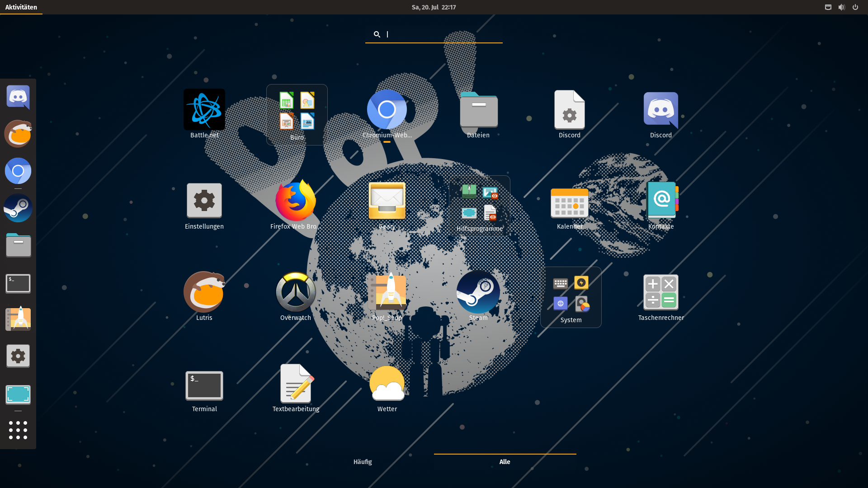
Task: Open Textbearbeitung text editor
Action: tap(296, 388)
